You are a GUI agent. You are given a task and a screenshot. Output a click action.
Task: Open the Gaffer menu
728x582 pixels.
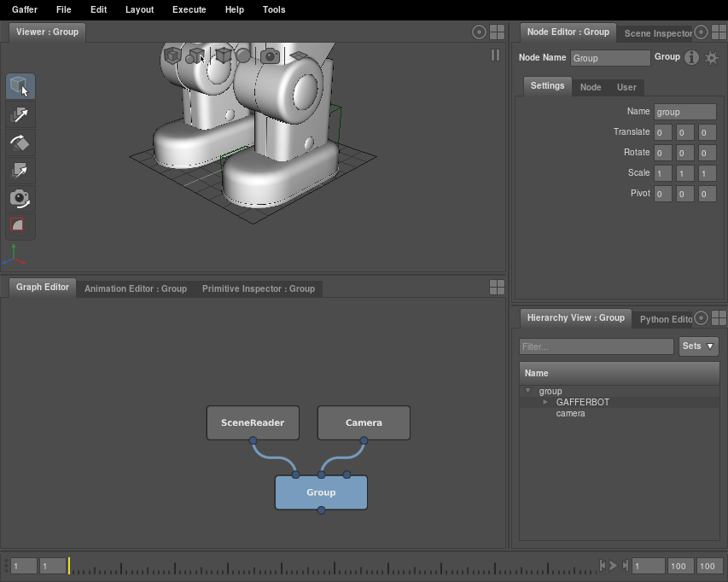pos(25,9)
